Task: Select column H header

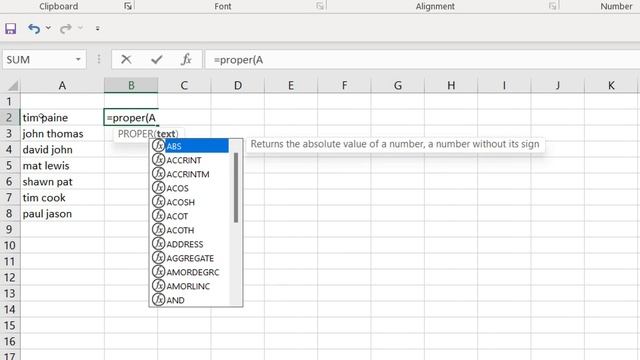Action: (451, 85)
